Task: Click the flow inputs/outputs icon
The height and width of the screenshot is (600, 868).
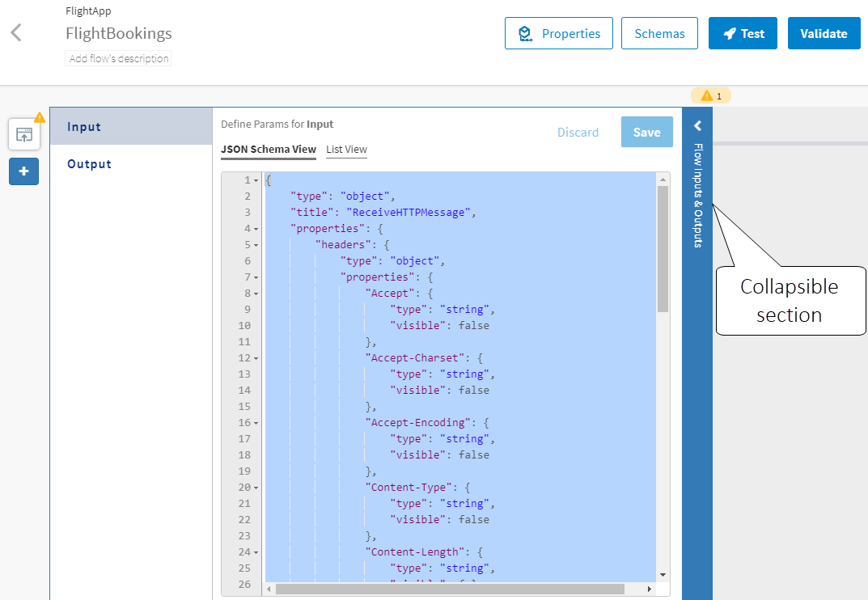Action: click(x=24, y=134)
